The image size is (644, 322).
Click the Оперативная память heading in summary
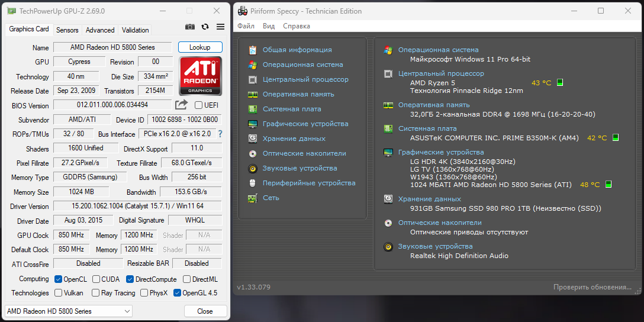[x=434, y=105]
